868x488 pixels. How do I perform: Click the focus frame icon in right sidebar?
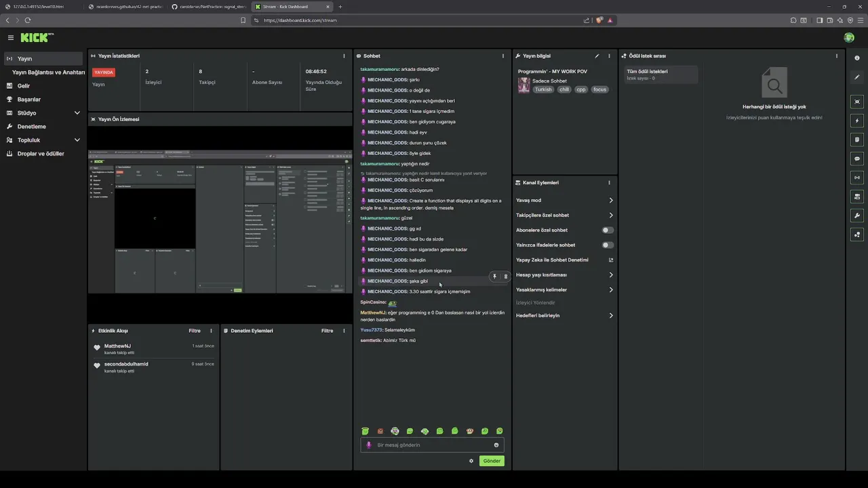click(857, 102)
